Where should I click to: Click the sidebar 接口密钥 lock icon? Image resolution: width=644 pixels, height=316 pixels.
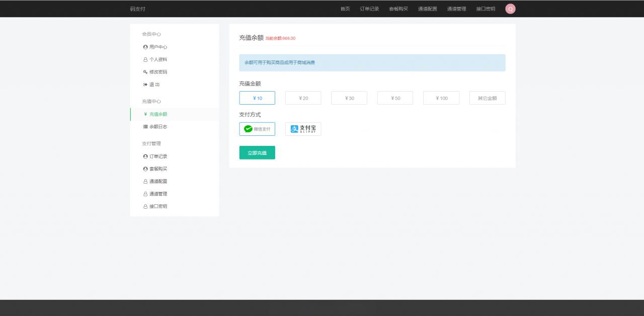coord(145,207)
